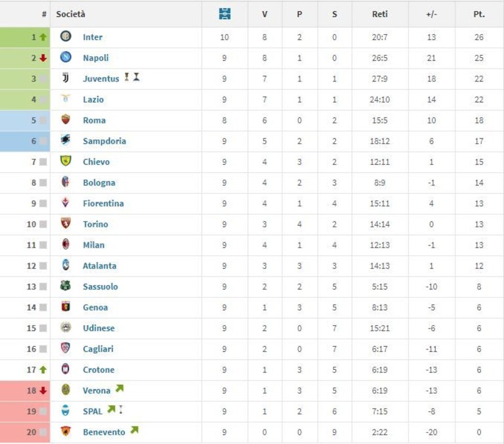The width and height of the screenshot is (504, 444).
Task: Click the Genoa club crest icon
Action: [66, 306]
